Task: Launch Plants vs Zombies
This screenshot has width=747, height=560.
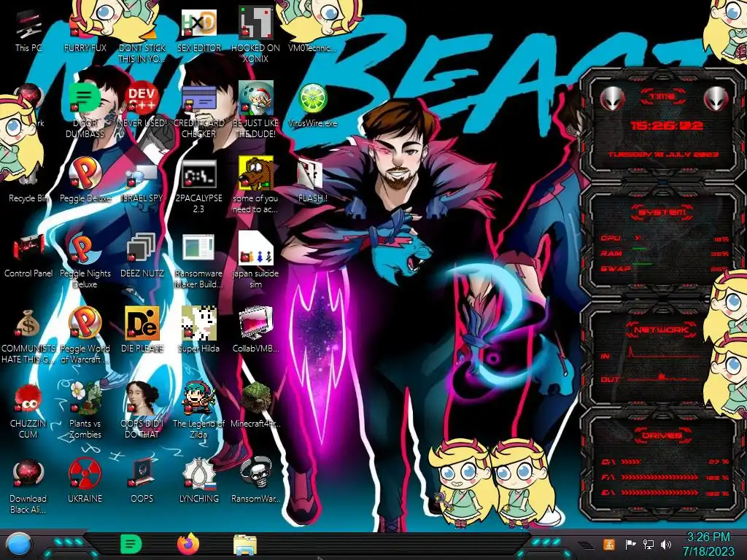Action: coord(85,411)
